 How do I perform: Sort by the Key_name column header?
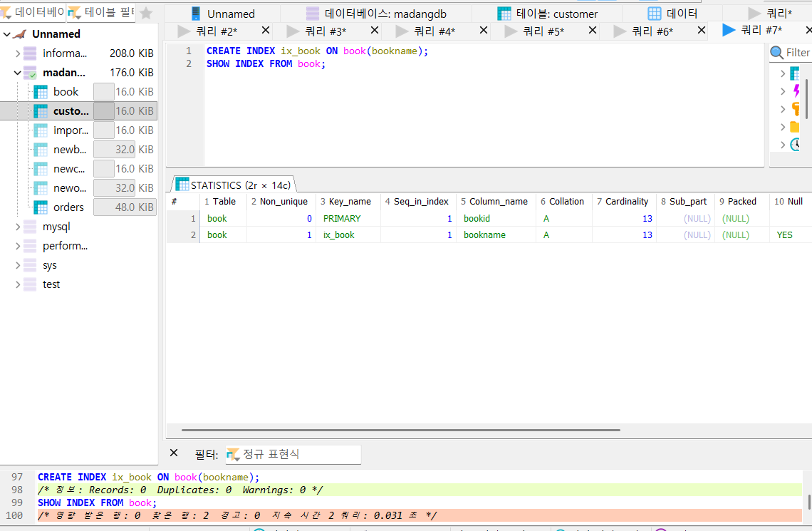tap(348, 202)
